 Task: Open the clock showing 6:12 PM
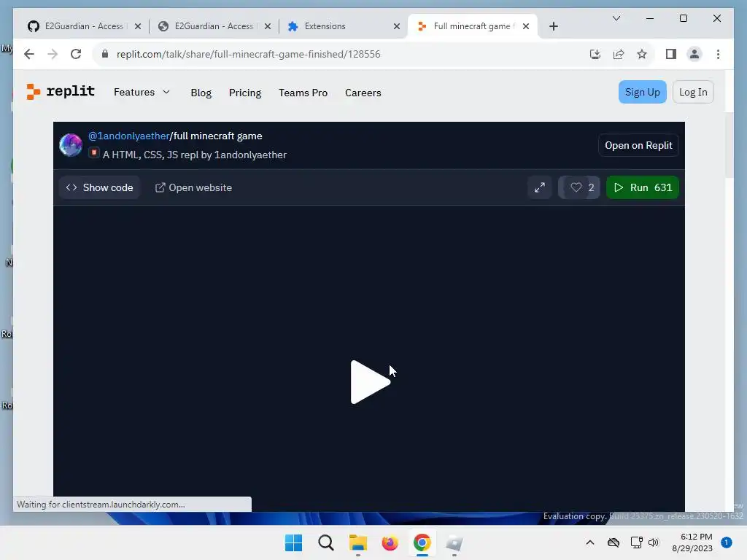(x=692, y=542)
